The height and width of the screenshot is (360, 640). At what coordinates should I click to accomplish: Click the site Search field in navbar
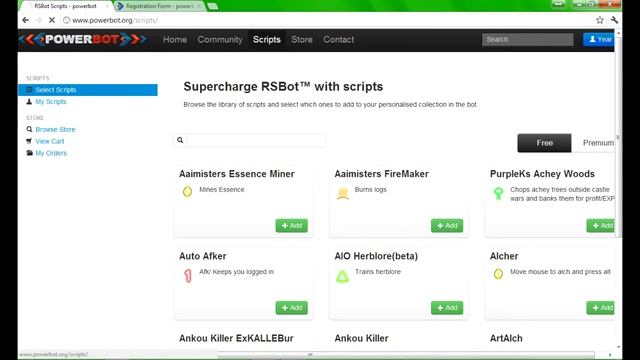(527, 40)
